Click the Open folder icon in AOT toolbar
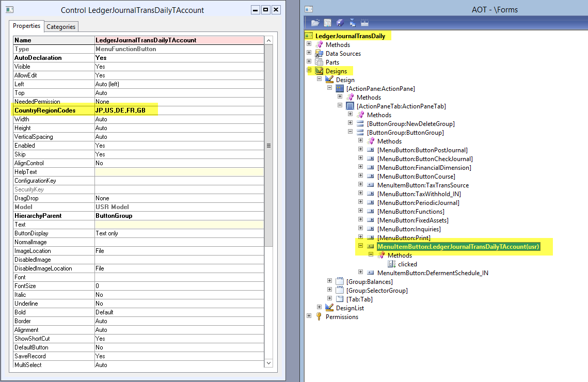The image size is (588, 382). 315,23
